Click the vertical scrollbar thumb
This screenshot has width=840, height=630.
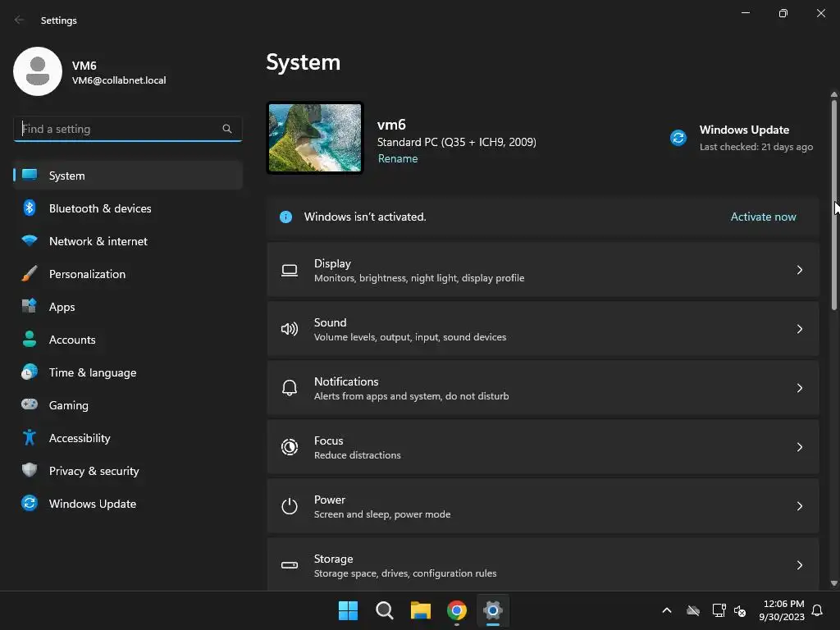[x=834, y=203]
